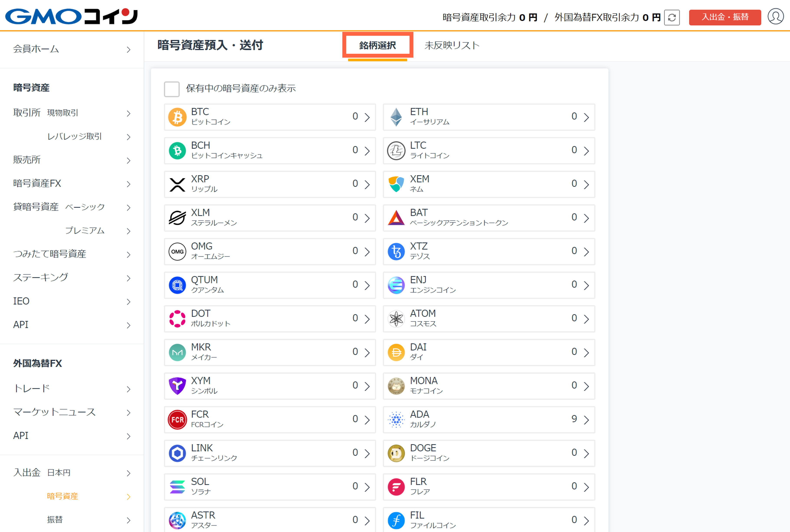
Task: Click the Litecoin LTC icon
Action: (x=396, y=151)
